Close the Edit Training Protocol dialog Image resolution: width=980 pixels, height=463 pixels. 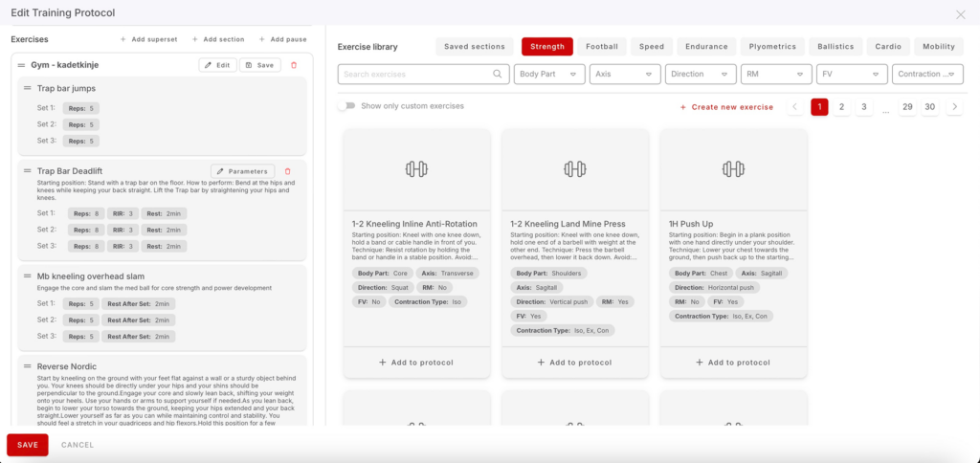(961, 14)
